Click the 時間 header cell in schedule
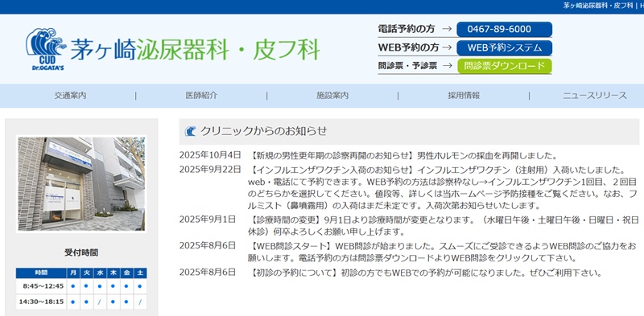Viewport: 644px width, 316px height. tap(41, 273)
